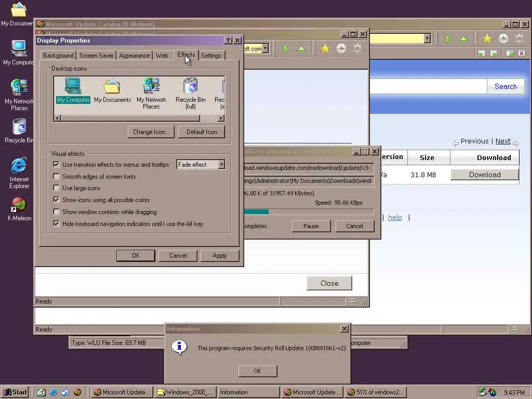Open the My Computer desktop icon
This screenshot has height=399, width=532.
pos(18,52)
